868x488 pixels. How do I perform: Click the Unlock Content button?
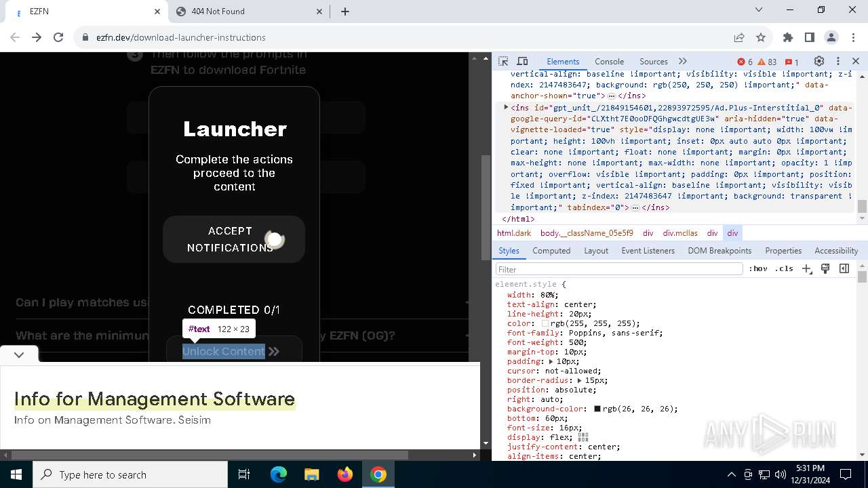coord(234,350)
